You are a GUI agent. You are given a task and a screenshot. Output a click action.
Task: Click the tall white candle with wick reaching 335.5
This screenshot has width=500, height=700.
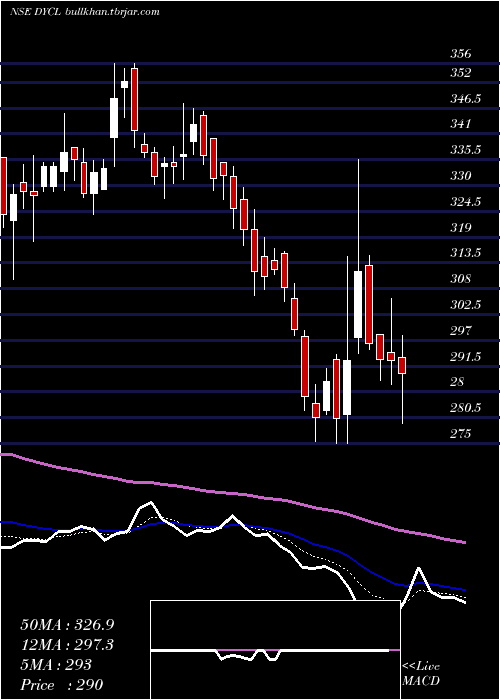pyautogui.click(x=358, y=304)
